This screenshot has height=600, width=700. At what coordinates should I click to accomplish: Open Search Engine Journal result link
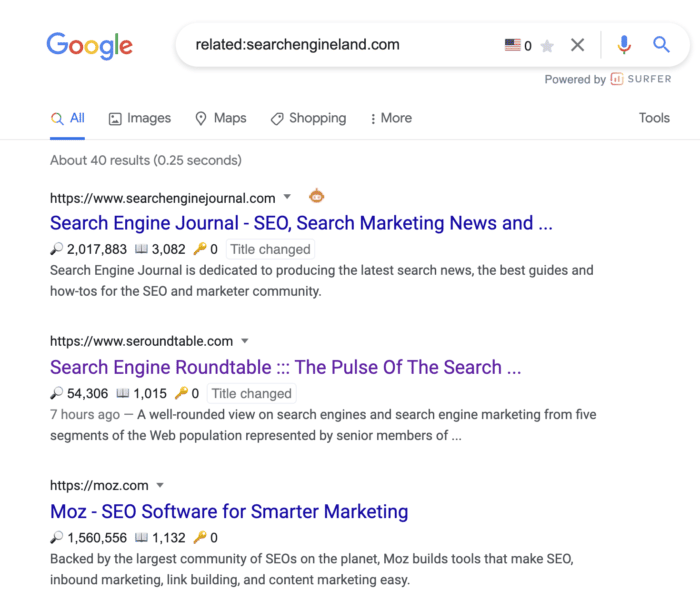click(300, 223)
